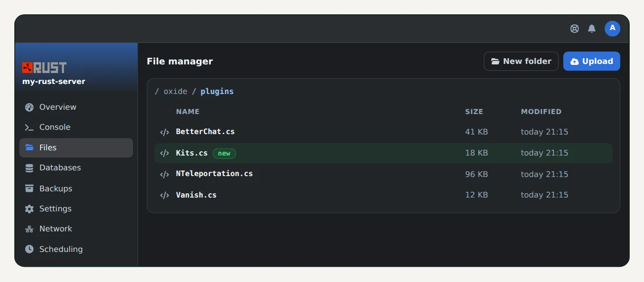Click the plugins breadcrumb
644x282 pixels.
pyautogui.click(x=217, y=91)
